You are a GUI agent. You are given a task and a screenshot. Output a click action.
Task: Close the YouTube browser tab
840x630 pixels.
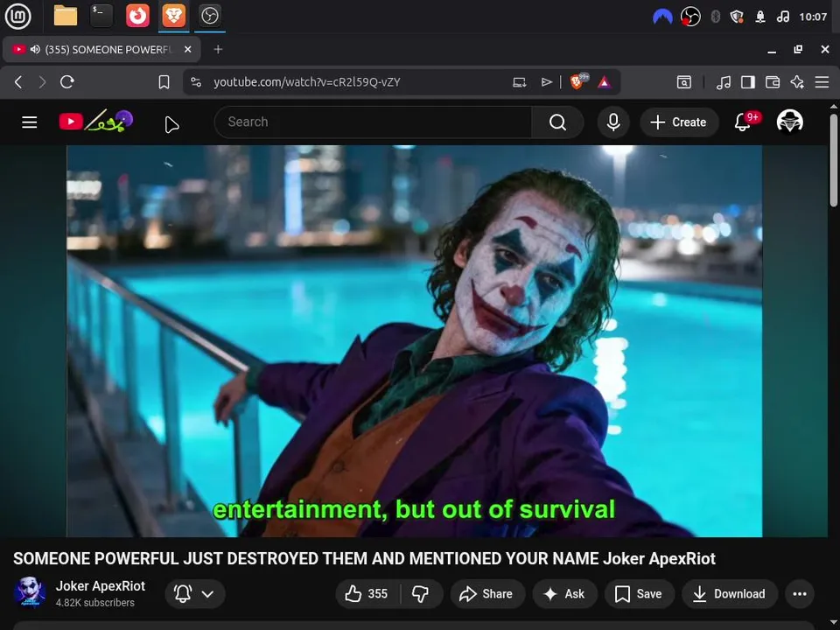click(187, 49)
